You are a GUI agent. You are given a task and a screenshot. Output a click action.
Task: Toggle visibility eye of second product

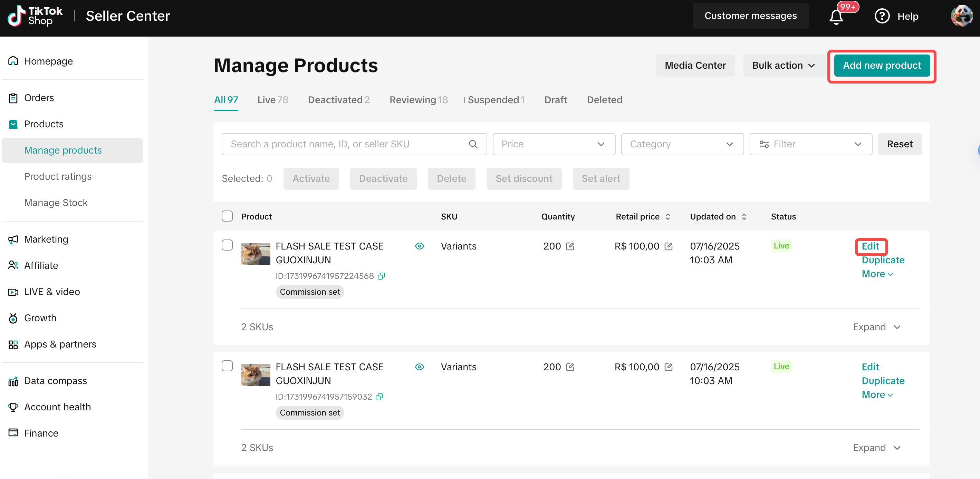(419, 367)
